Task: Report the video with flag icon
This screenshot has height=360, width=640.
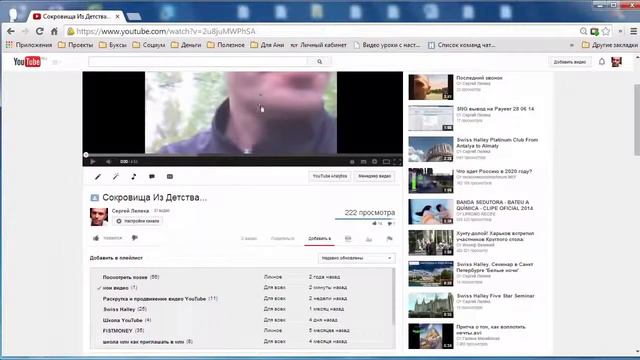Action: [x=389, y=238]
